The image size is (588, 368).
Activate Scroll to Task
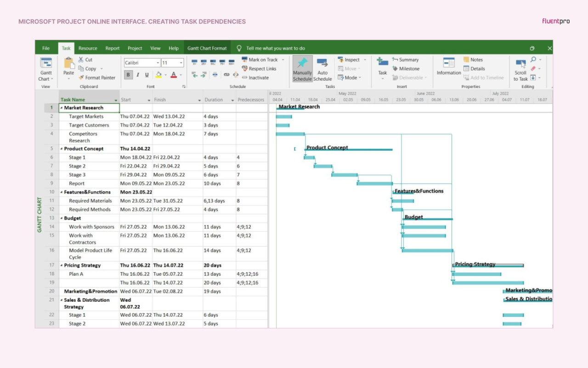pyautogui.click(x=520, y=68)
